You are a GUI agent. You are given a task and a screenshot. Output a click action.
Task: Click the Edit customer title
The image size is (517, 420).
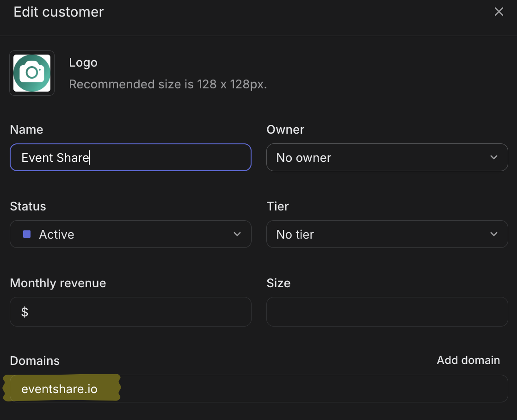(59, 12)
